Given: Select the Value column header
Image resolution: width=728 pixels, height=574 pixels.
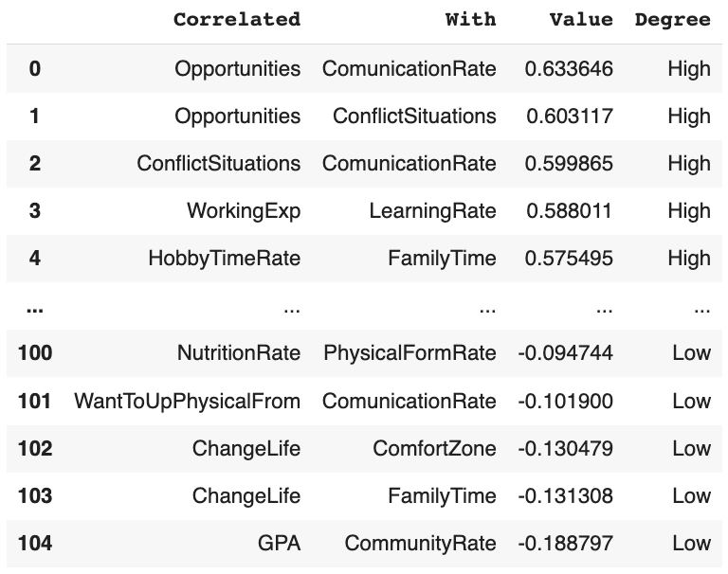Looking at the screenshot, I should coord(581,20).
